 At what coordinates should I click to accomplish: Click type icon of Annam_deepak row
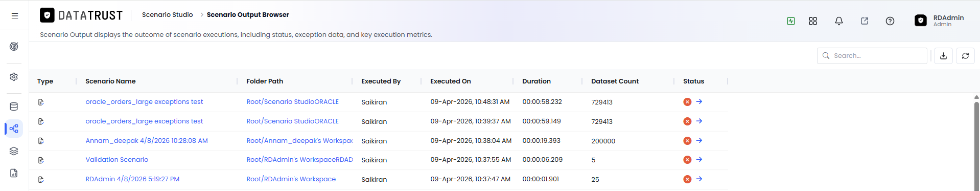coord(41,141)
